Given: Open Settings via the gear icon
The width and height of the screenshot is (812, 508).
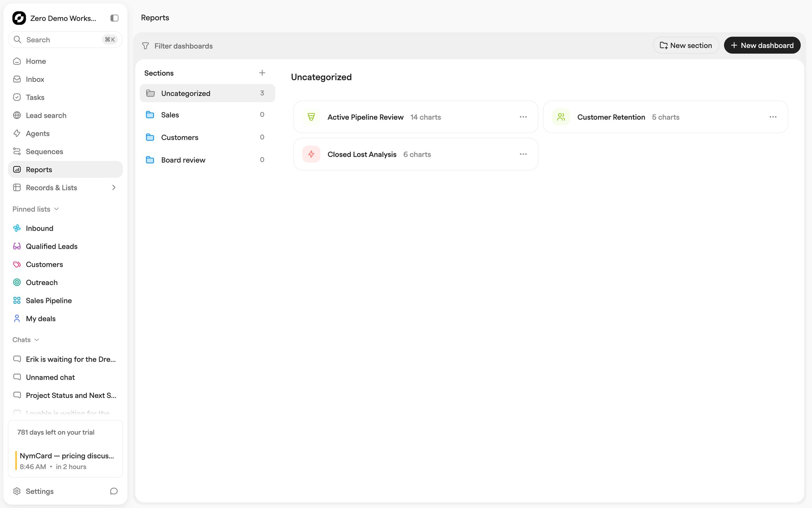Looking at the screenshot, I should tap(17, 491).
